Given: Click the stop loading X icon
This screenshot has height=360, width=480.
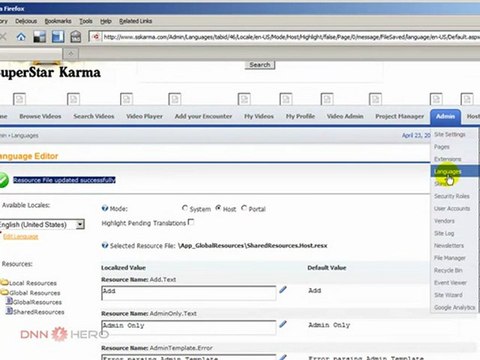Looking at the screenshot, I should pos(3,37).
